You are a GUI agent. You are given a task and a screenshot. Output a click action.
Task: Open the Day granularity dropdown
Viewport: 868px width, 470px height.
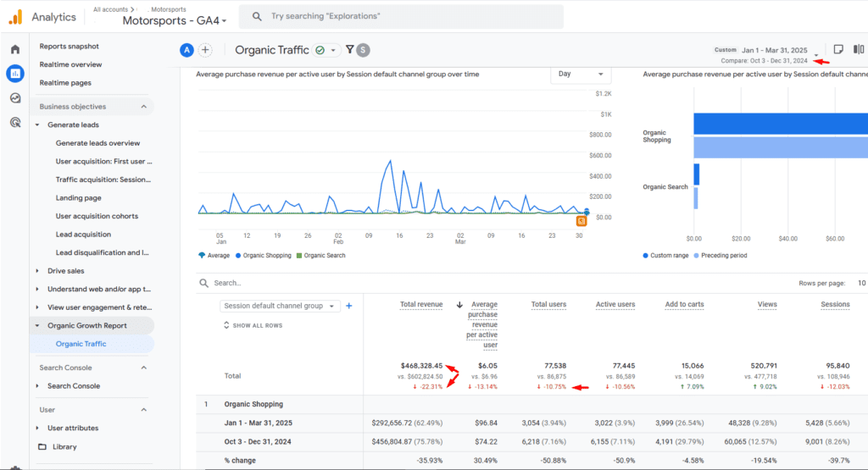click(x=581, y=75)
